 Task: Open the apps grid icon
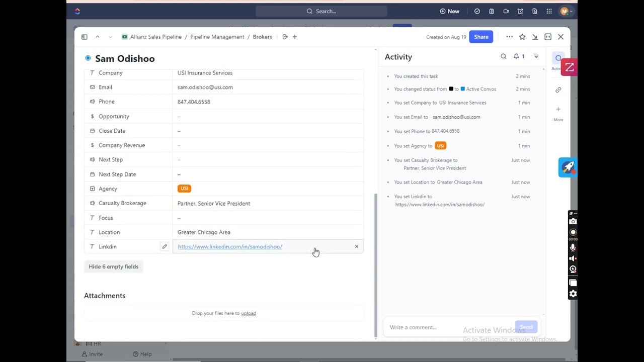click(549, 11)
